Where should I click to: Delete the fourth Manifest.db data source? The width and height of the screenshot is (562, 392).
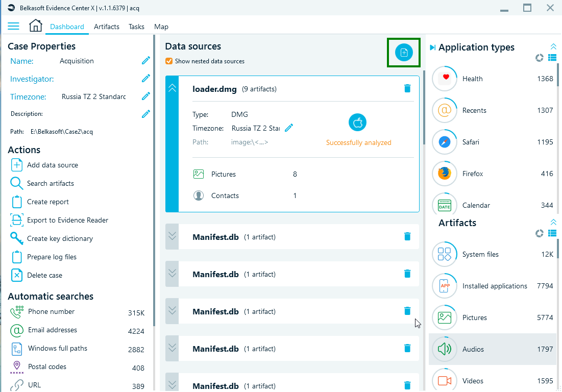(x=407, y=348)
